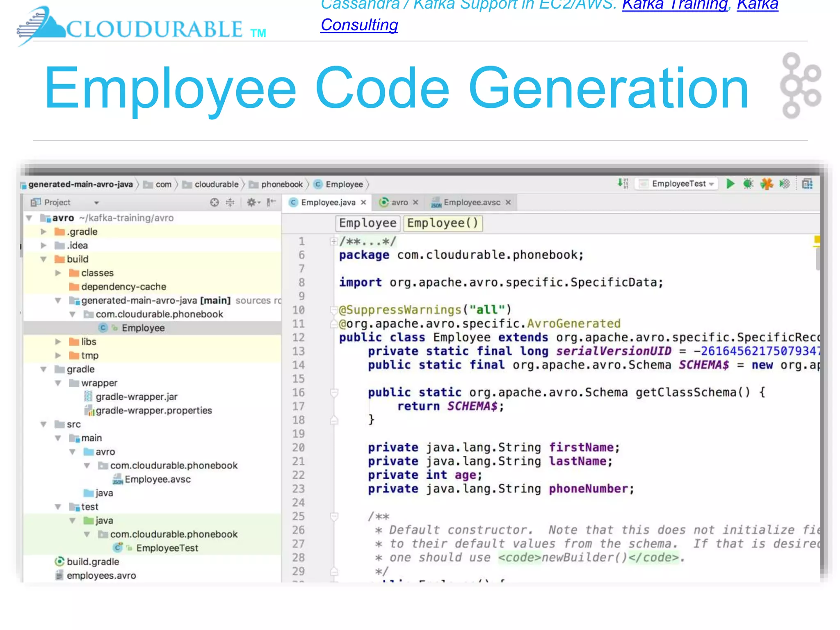Collapse the build folder

43,259
